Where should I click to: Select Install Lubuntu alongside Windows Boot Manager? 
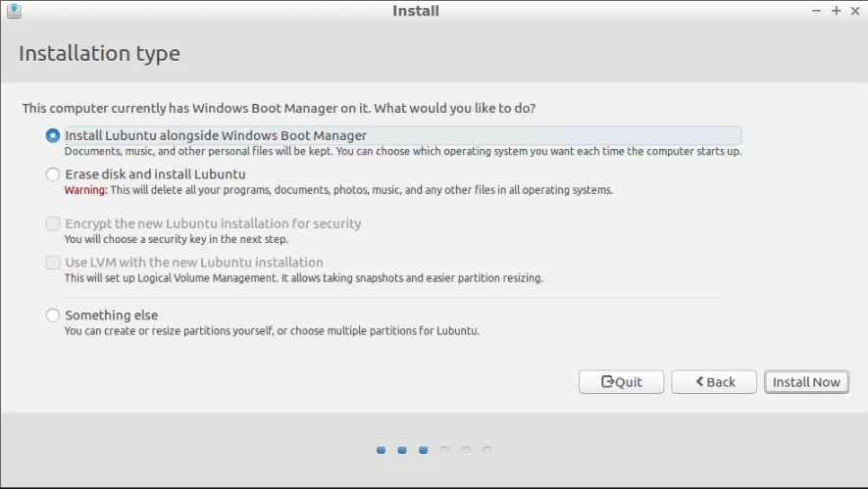click(x=53, y=135)
